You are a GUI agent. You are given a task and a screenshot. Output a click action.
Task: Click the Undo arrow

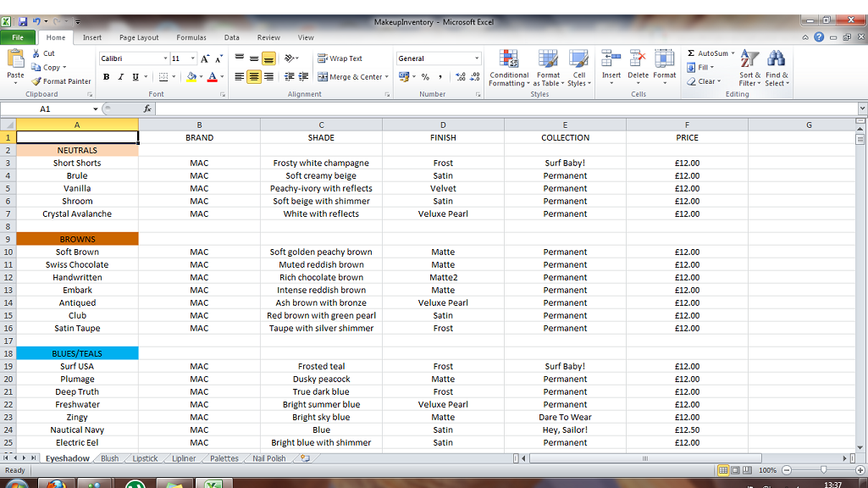pos(36,21)
